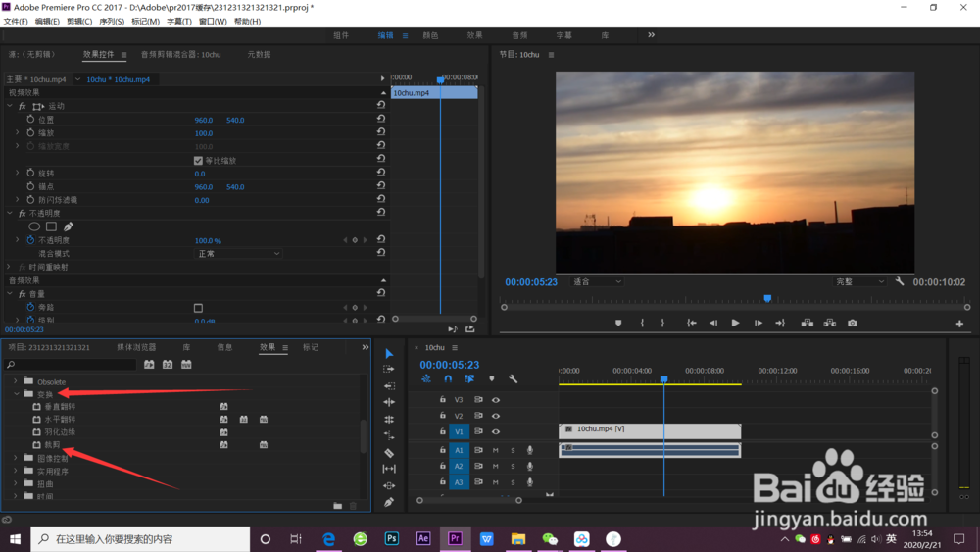Switch to Color workspace tab

430,35
